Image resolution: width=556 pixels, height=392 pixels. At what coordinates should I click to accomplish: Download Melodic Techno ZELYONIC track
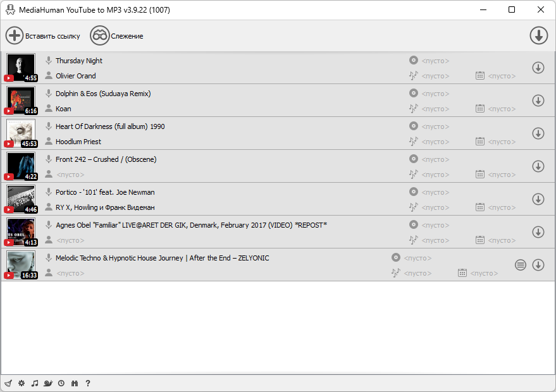pyautogui.click(x=538, y=265)
